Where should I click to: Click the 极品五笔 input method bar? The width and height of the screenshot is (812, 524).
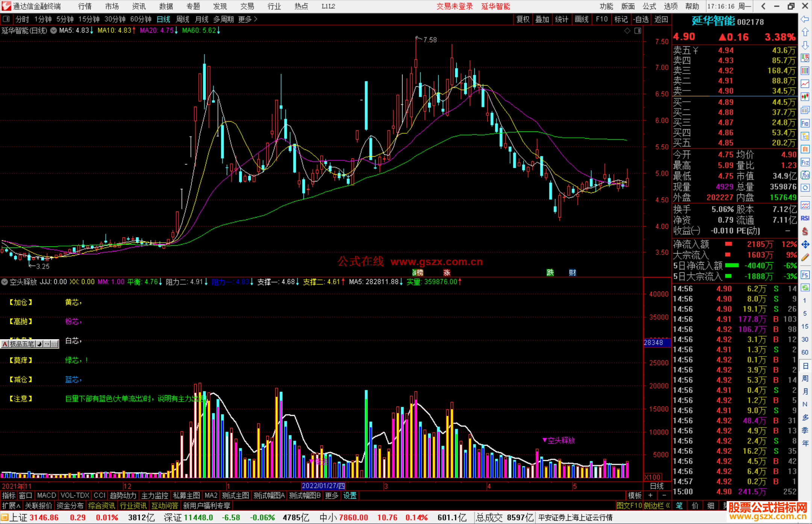(x=30, y=344)
